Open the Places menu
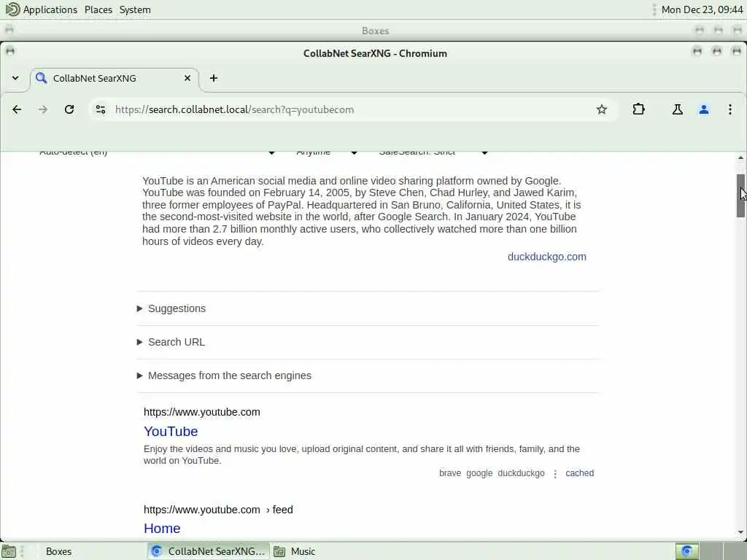The image size is (747, 560). click(x=98, y=9)
